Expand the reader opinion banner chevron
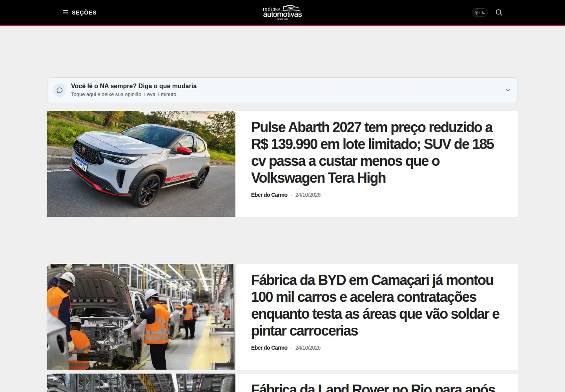565x392 pixels. point(508,90)
